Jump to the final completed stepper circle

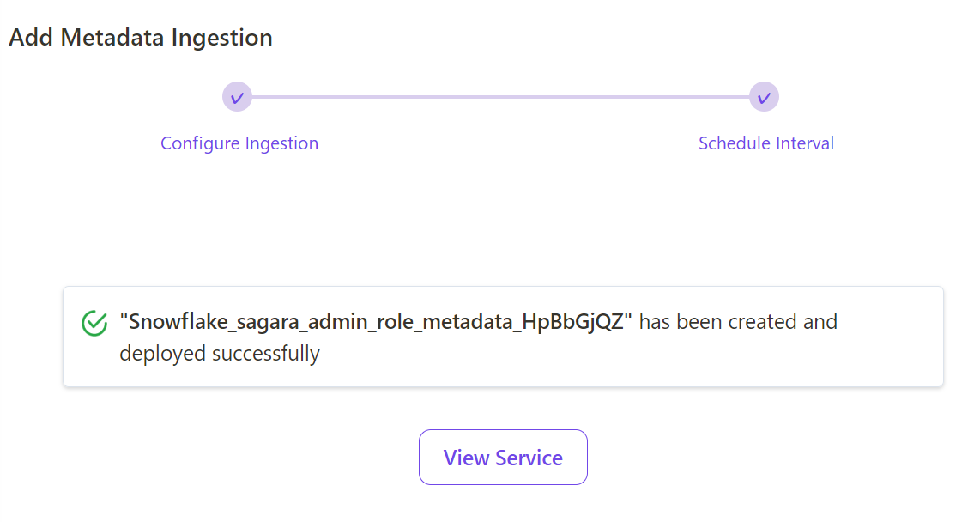764,98
